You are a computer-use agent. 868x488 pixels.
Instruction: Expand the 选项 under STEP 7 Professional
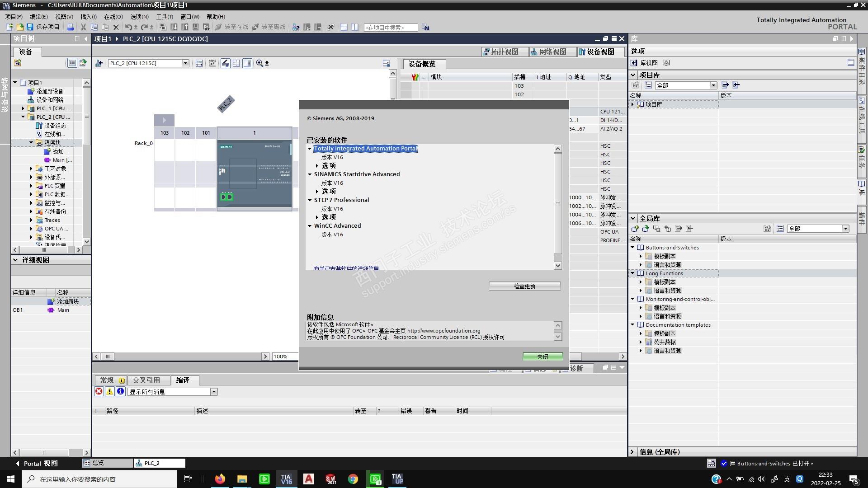pyautogui.click(x=317, y=217)
